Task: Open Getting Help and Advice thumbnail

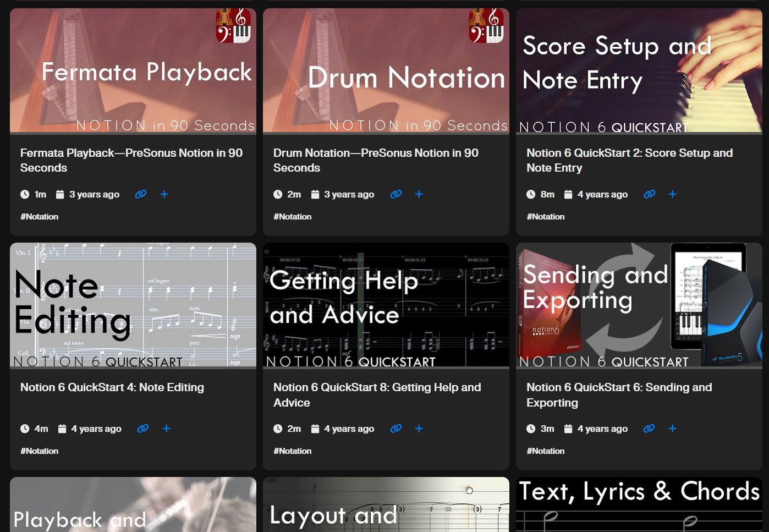Action: coord(386,305)
